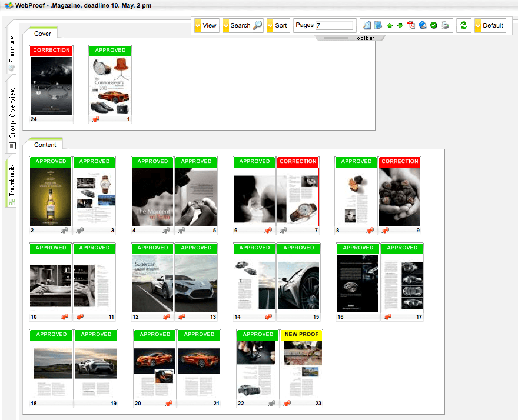Open the NEW PROOF thumbnail for page 23
The width and height of the screenshot is (518, 420).
point(301,365)
